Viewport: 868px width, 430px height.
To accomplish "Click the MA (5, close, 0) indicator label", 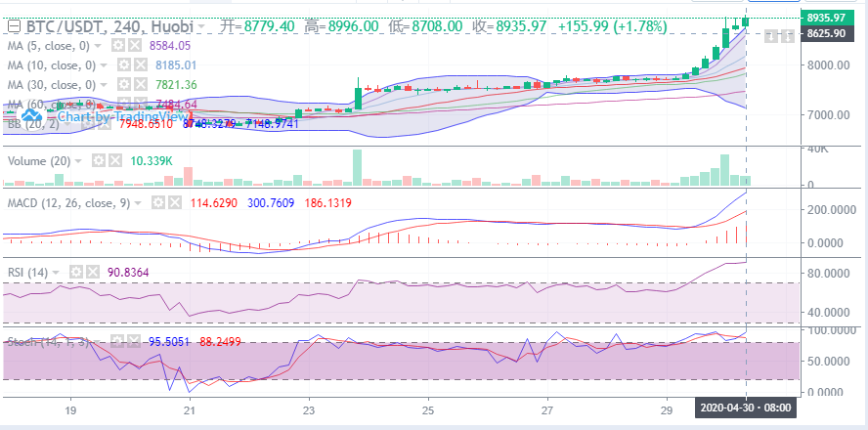I will click(51, 45).
